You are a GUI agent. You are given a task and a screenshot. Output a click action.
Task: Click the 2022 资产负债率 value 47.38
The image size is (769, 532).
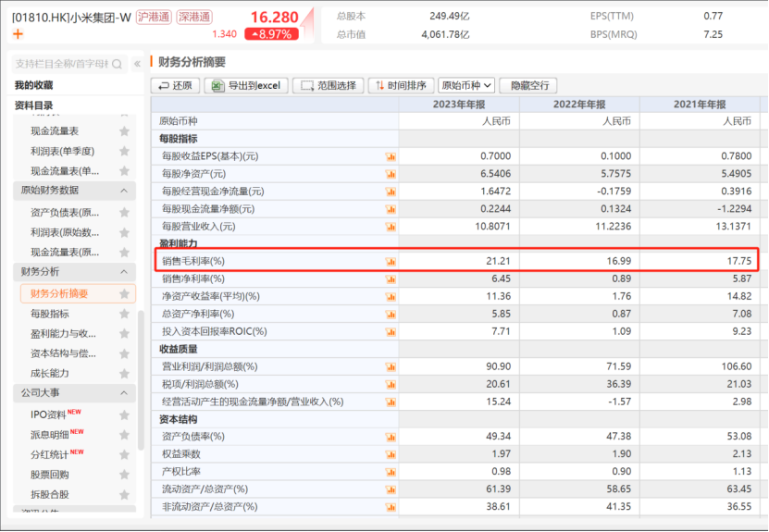[619, 437]
